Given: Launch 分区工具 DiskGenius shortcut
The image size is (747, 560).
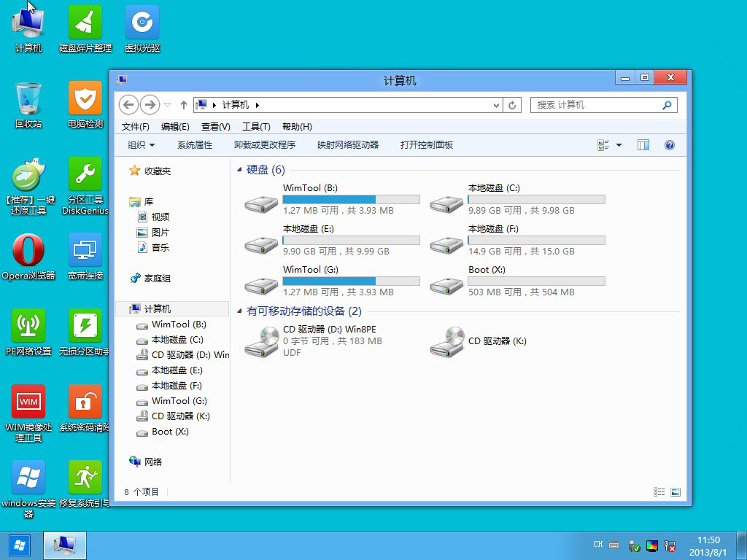Looking at the screenshot, I should [x=85, y=187].
